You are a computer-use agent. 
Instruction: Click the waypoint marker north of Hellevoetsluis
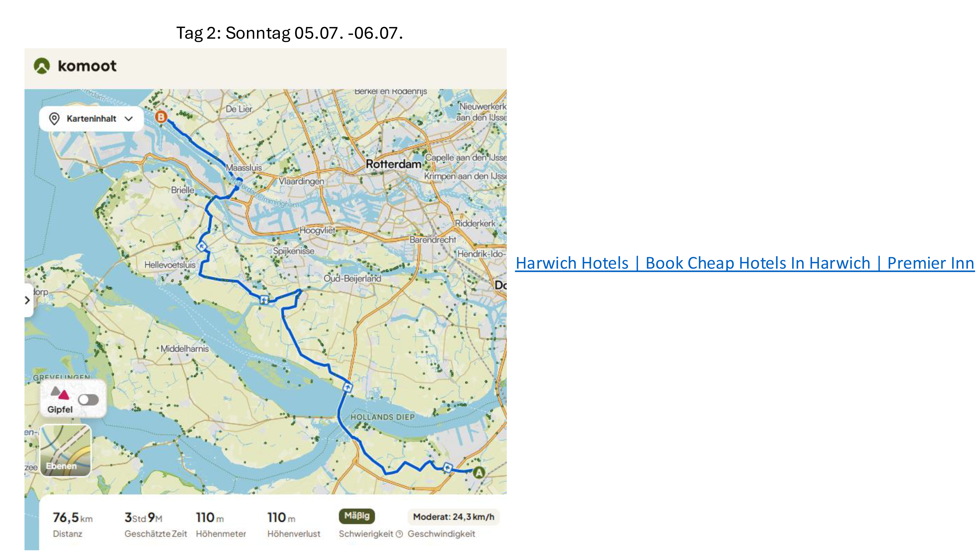tap(202, 247)
